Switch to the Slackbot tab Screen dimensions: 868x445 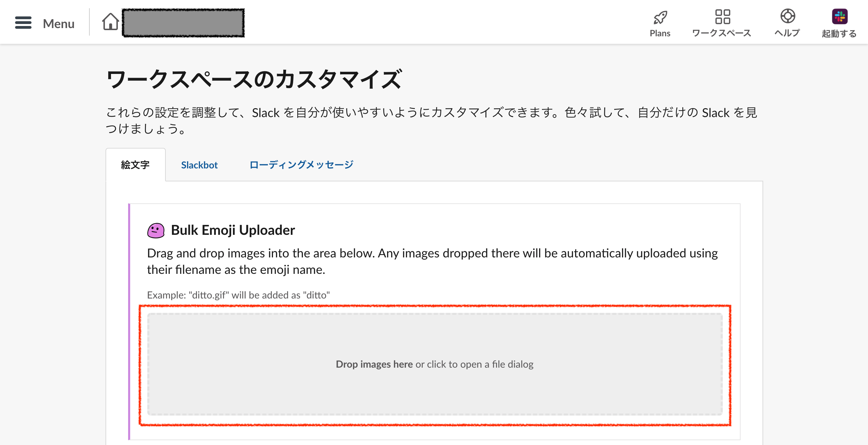coord(199,165)
